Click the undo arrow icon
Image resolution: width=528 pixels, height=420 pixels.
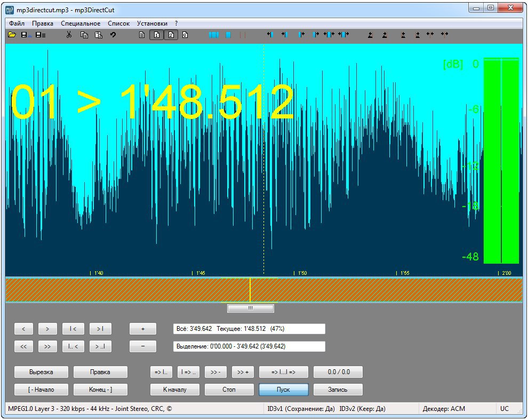113,35
